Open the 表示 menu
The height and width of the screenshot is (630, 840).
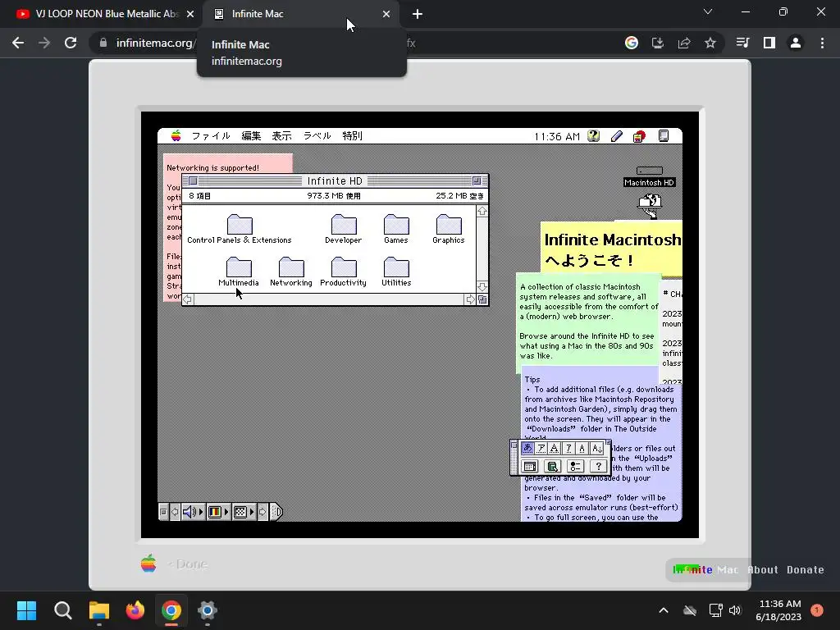tap(282, 136)
